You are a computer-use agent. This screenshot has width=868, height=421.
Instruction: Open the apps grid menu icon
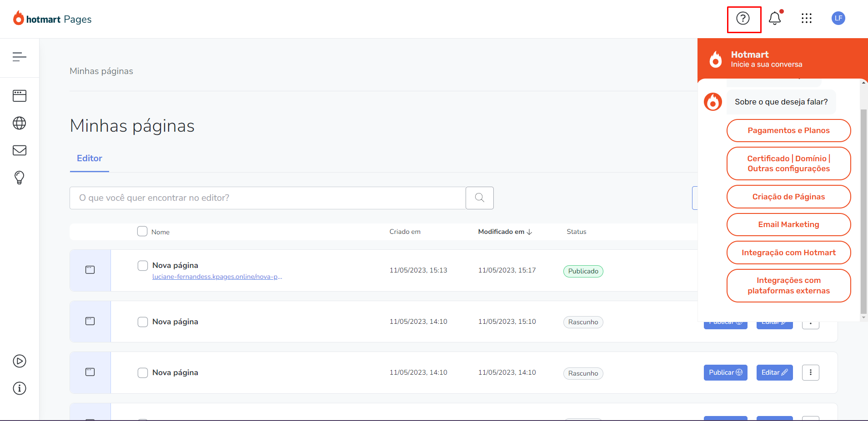click(x=806, y=19)
